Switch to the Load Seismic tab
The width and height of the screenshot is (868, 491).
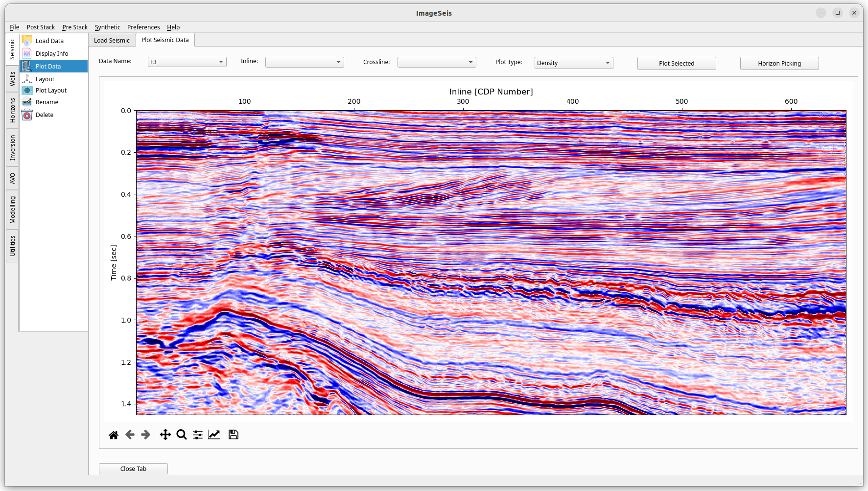pos(112,41)
